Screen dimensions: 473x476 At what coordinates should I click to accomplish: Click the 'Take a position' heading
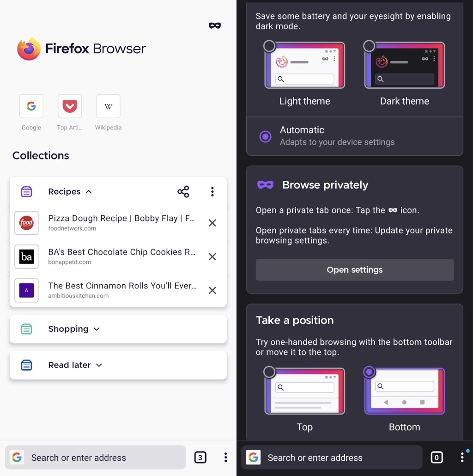(295, 320)
